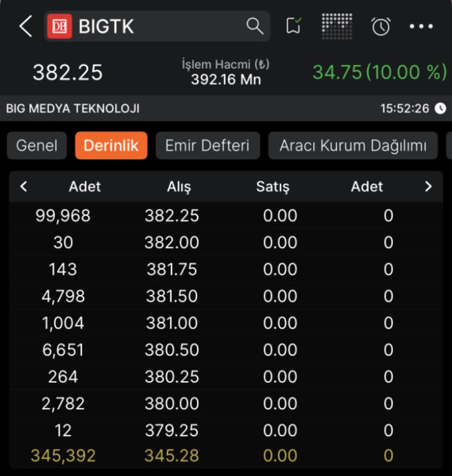The width and height of the screenshot is (452, 476).
Task: Open Aracı Kurum Dağılımı tab
Action: coord(353,146)
